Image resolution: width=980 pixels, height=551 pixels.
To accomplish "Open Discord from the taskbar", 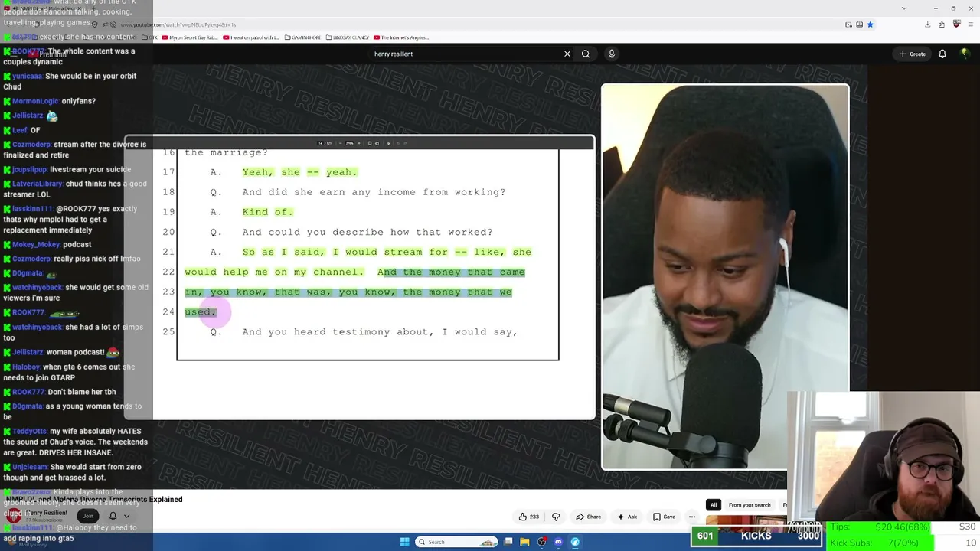I will point(558,542).
